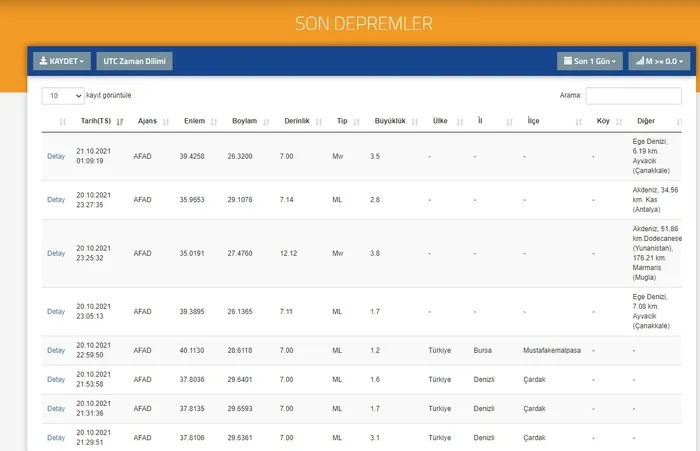The width and height of the screenshot is (700, 451).
Task: Sort by the İl column icon
Action: pos(509,122)
